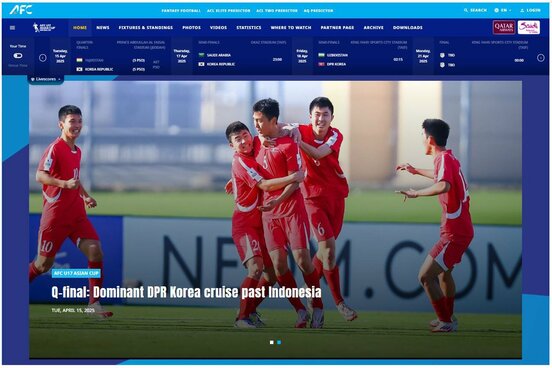This screenshot has height=368, width=552.
Task: Click the Tuesday 15 Apr 2025 date cell
Action: 60,56
